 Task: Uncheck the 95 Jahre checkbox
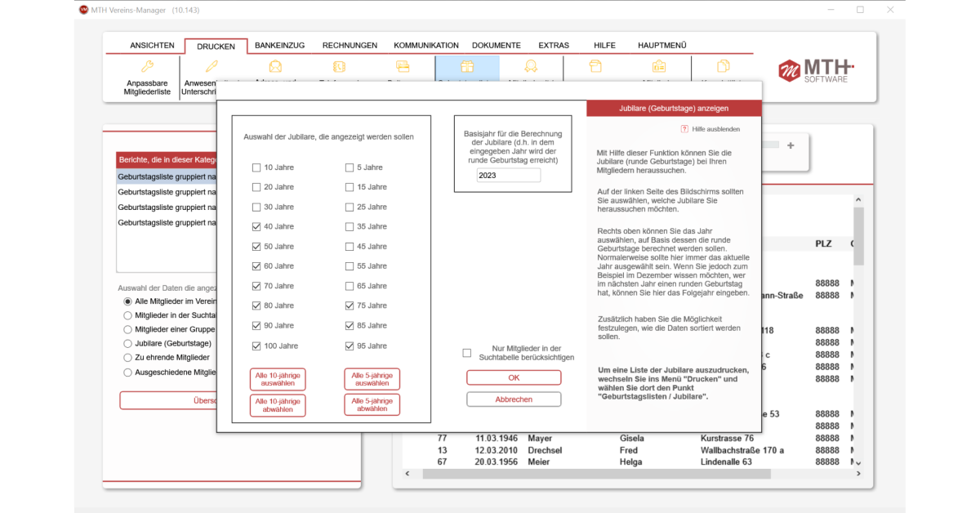tap(350, 346)
